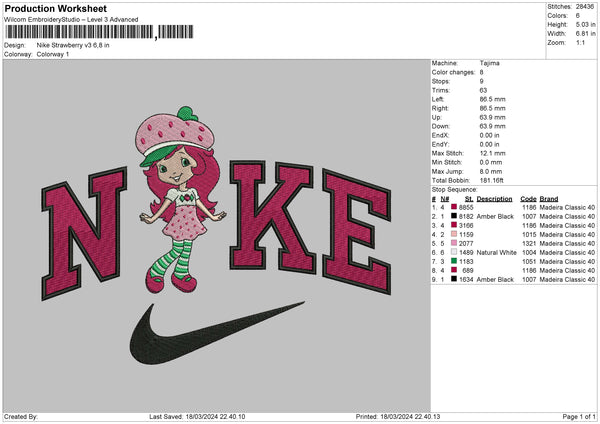The image size is (600, 424).
Task: Click the Description column header
Action: pos(494,199)
